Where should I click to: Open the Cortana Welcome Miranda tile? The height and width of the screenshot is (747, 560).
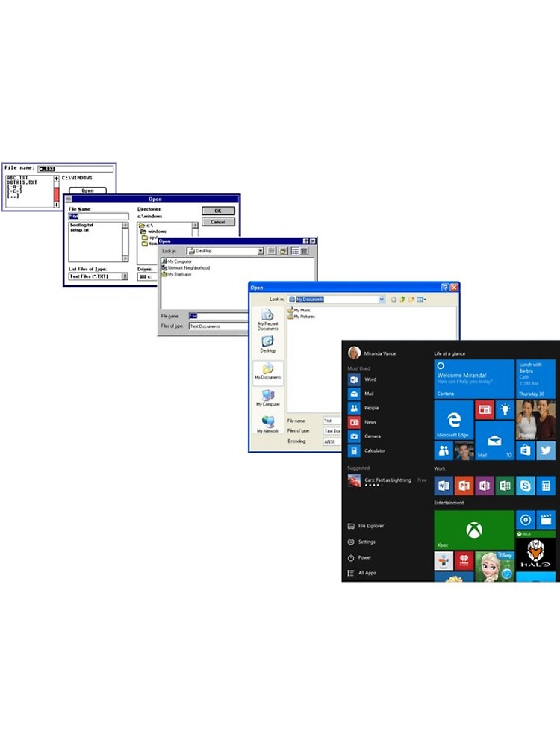(x=474, y=379)
